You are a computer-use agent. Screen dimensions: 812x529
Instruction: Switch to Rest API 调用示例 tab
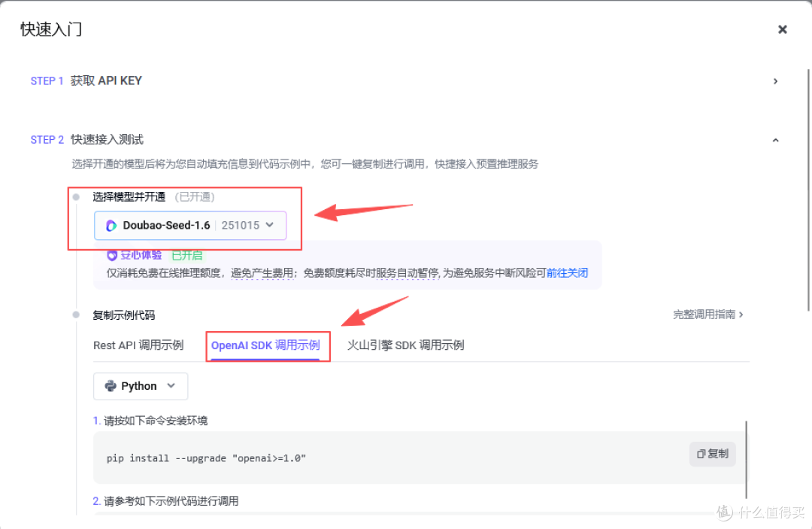[x=138, y=345]
